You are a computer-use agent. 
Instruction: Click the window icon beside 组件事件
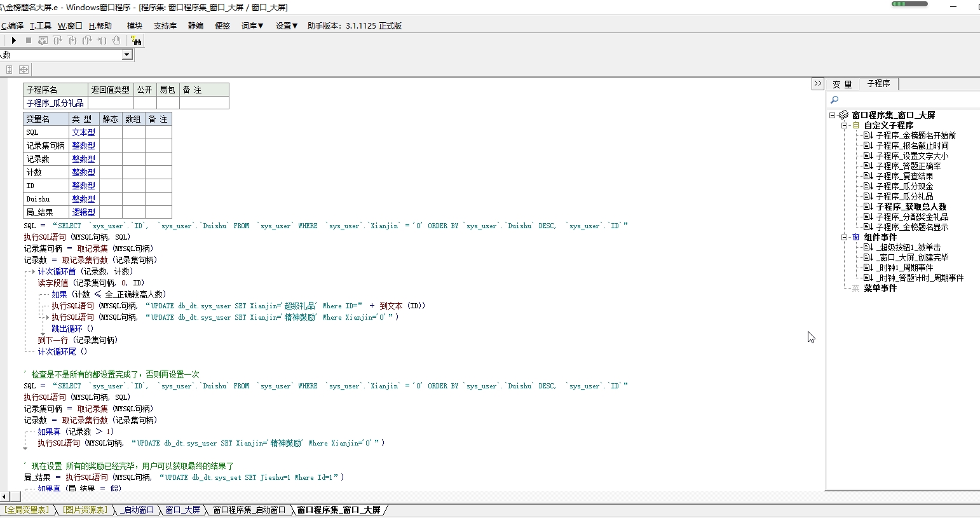(856, 237)
